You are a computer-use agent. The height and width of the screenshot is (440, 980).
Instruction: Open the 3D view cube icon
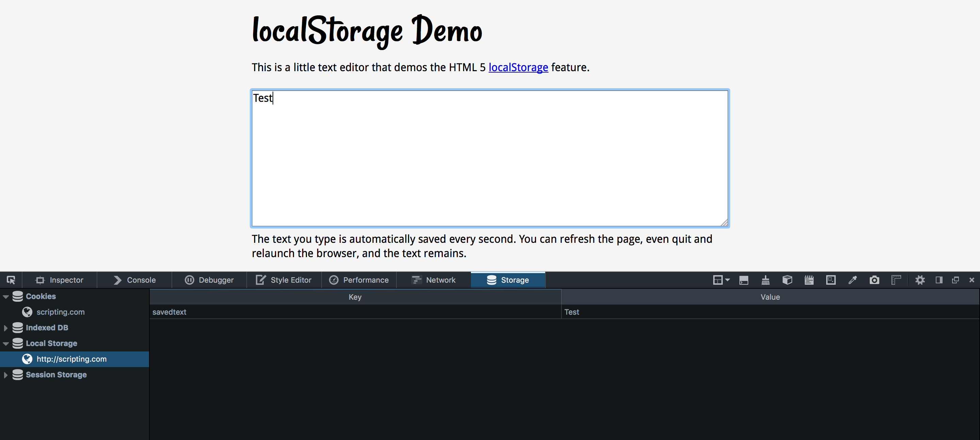(x=787, y=280)
